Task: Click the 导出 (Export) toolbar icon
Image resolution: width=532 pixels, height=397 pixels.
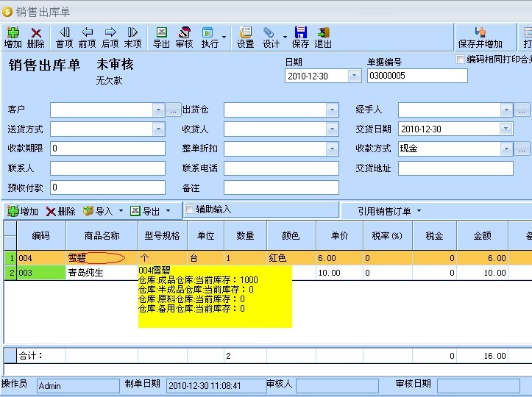Action: point(161,37)
